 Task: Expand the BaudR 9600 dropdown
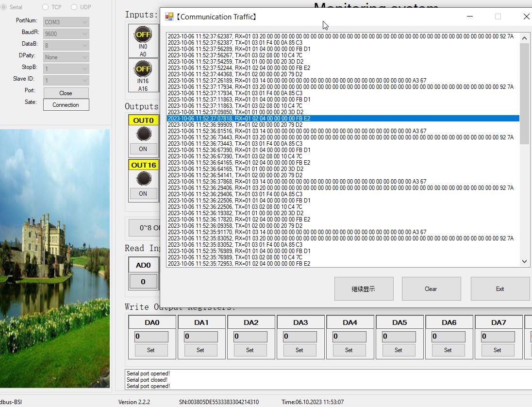click(x=66, y=34)
